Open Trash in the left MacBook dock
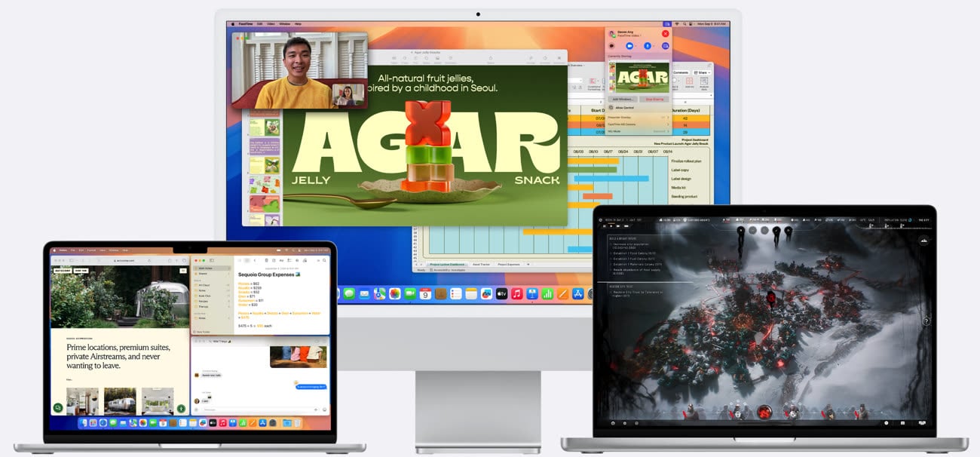Image resolution: width=980 pixels, height=457 pixels. (x=298, y=423)
